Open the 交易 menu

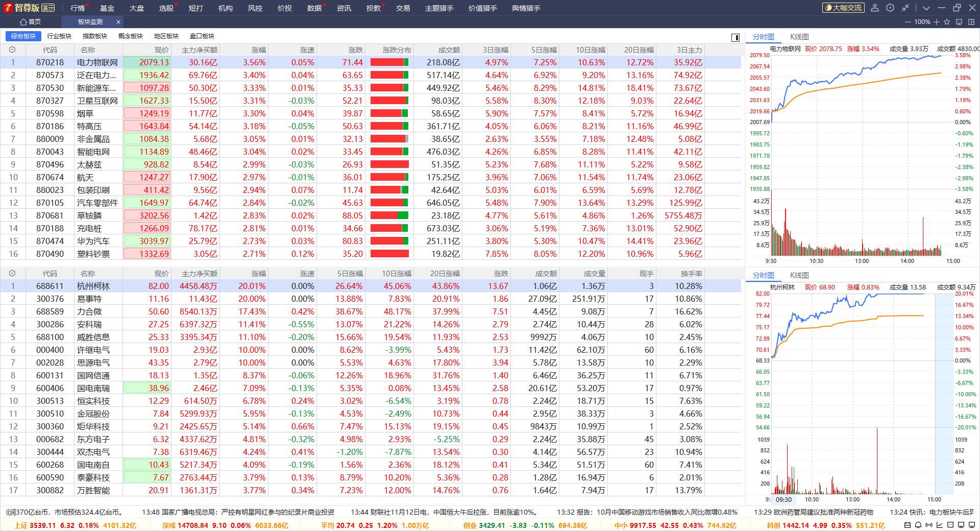pos(403,8)
